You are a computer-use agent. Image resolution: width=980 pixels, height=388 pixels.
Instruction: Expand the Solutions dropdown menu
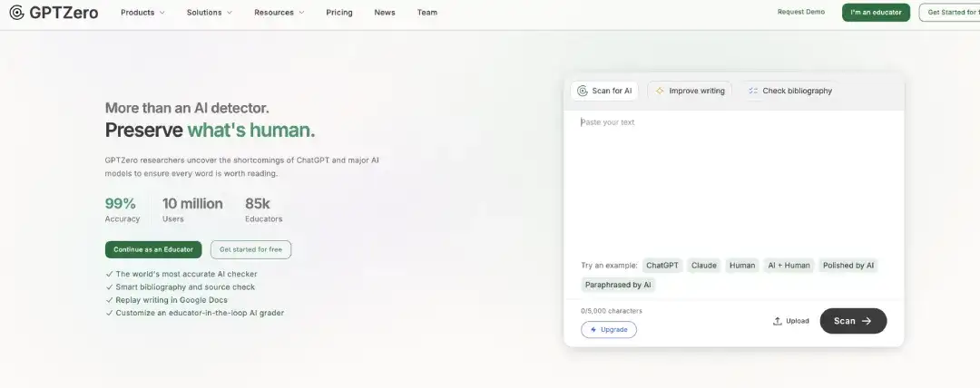210,13
